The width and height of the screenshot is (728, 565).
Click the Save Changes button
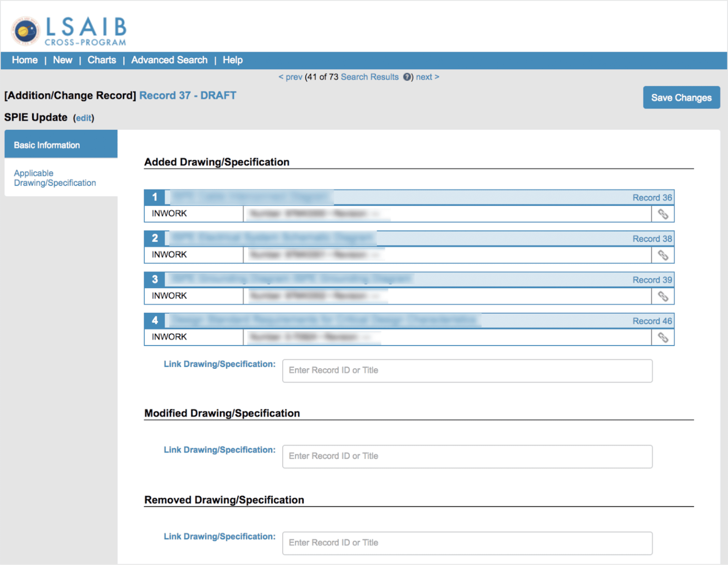point(681,98)
